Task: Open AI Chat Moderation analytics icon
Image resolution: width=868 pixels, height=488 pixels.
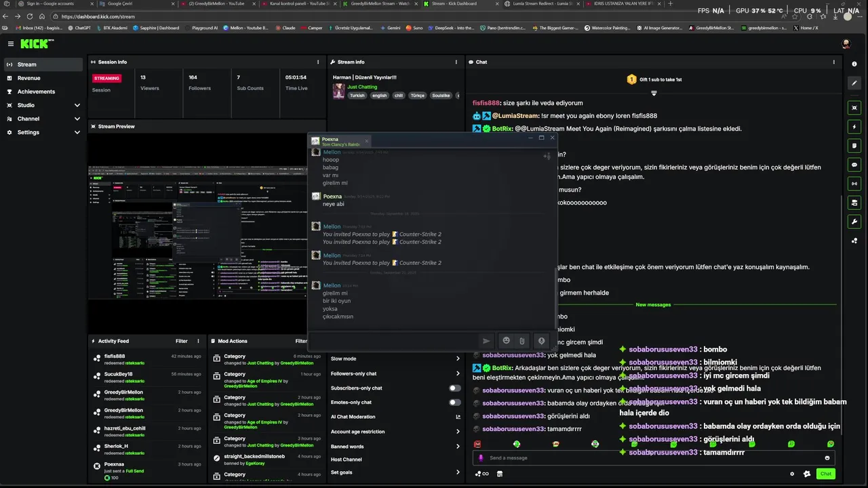Action: (458, 417)
